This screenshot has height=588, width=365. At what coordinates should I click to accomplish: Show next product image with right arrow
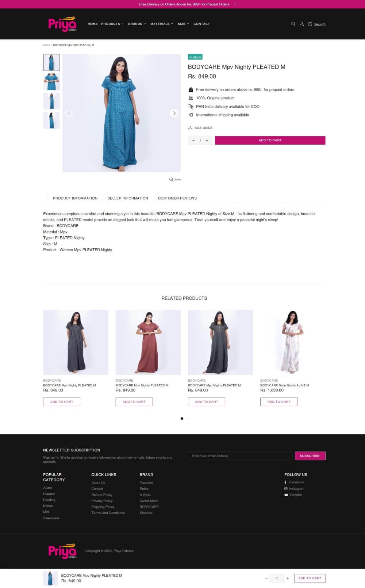(174, 113)
